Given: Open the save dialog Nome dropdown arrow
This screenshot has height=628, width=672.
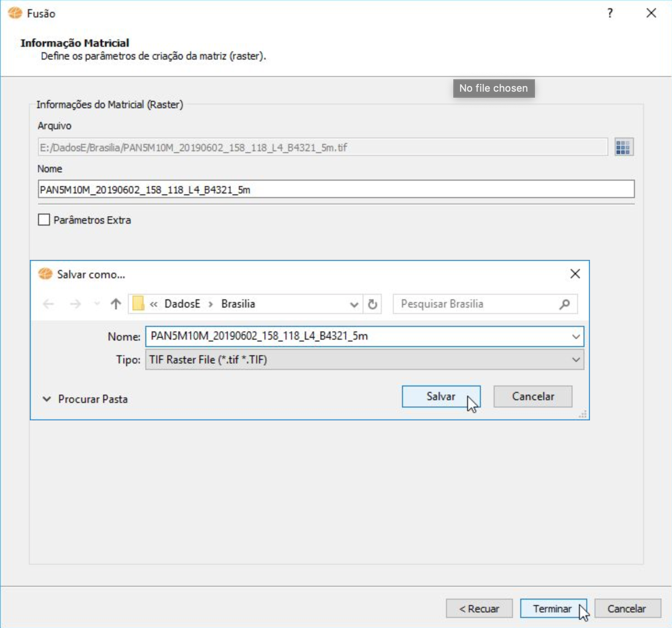Looking at the screenshot, I should coord(576,336).
